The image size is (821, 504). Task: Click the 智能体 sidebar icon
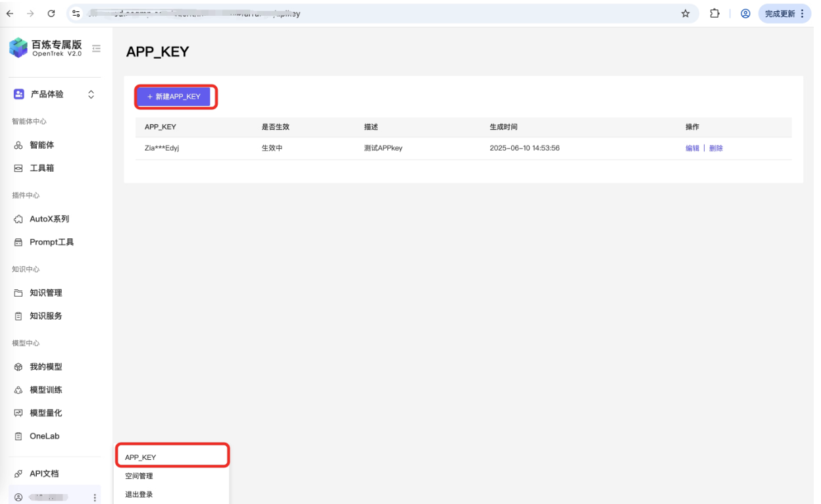click(x=18, y=145)
